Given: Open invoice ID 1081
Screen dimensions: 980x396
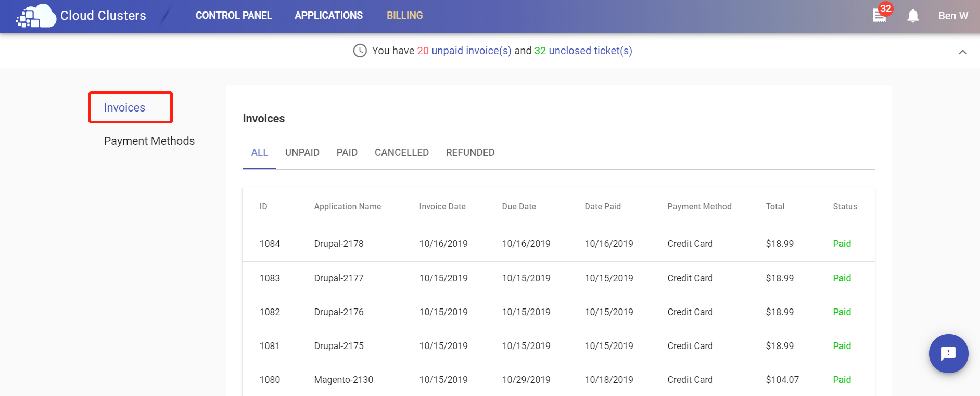Looking at the screenshot, I should pyautogui.click(x=270, y=346).
